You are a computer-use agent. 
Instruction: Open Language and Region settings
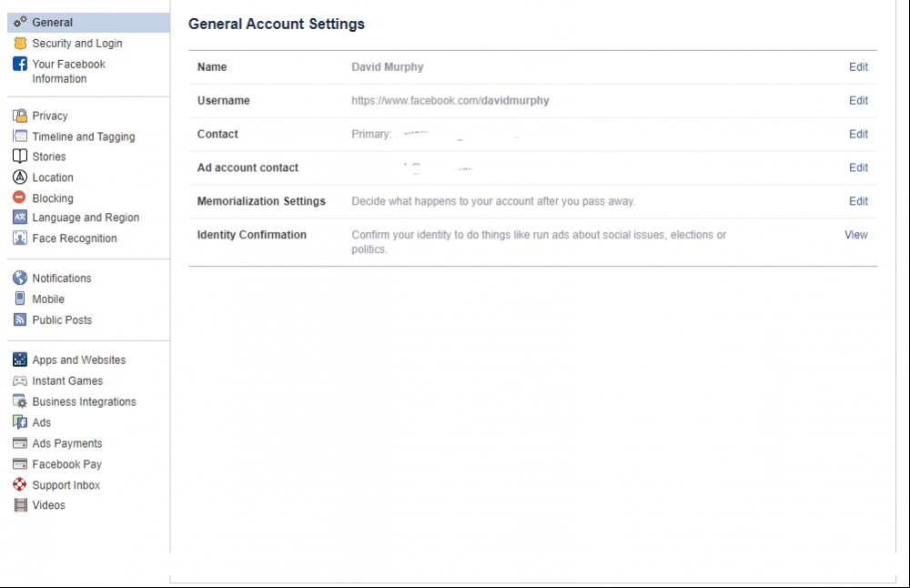pos(86,218)
